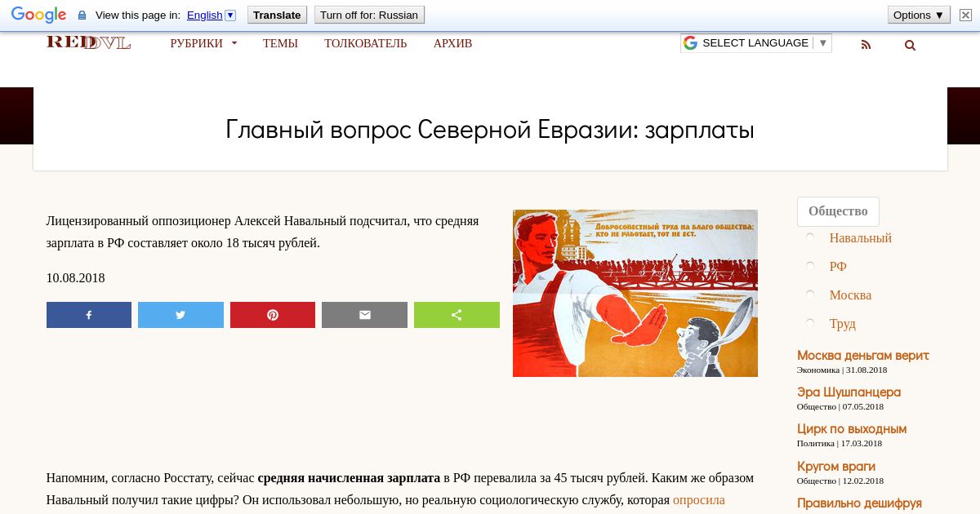Open the Навальный tag link
980x514 pixels.
860,238
